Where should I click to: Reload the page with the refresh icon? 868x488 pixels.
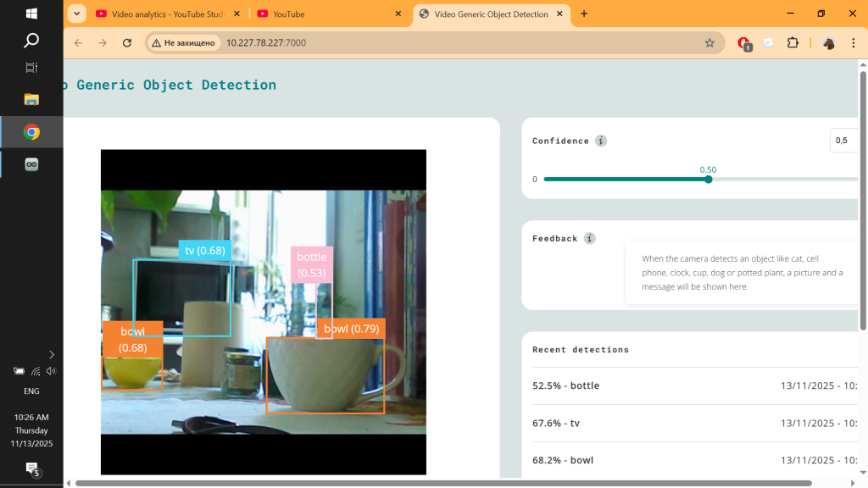[x=127, y=43]
